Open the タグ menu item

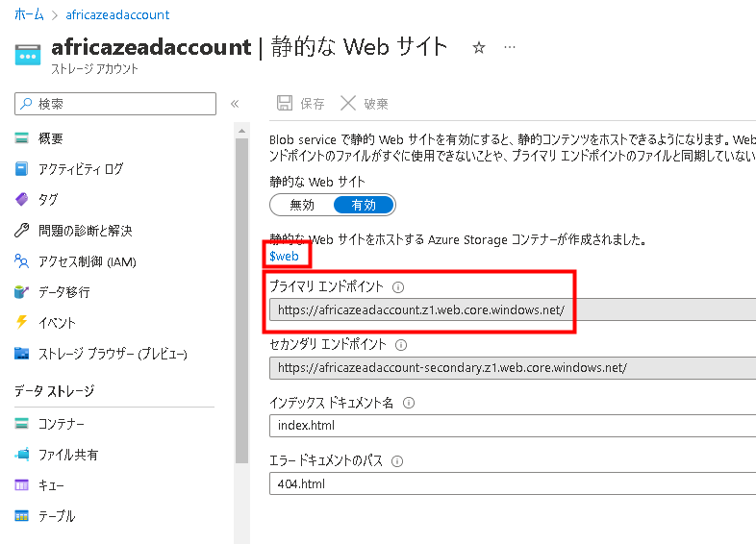(48, 200)
